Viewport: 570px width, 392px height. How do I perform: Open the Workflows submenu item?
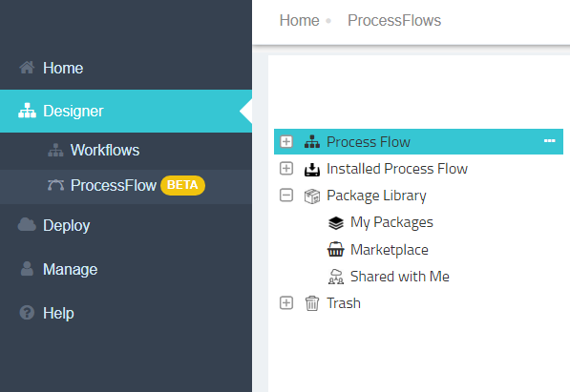point(126,150)
